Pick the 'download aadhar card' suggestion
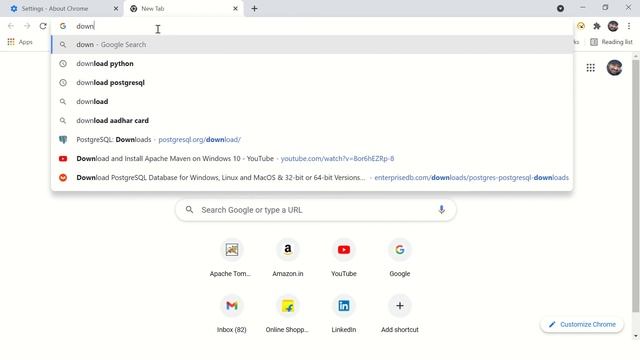This screenshot has height=360, width=640. point(312,120)
